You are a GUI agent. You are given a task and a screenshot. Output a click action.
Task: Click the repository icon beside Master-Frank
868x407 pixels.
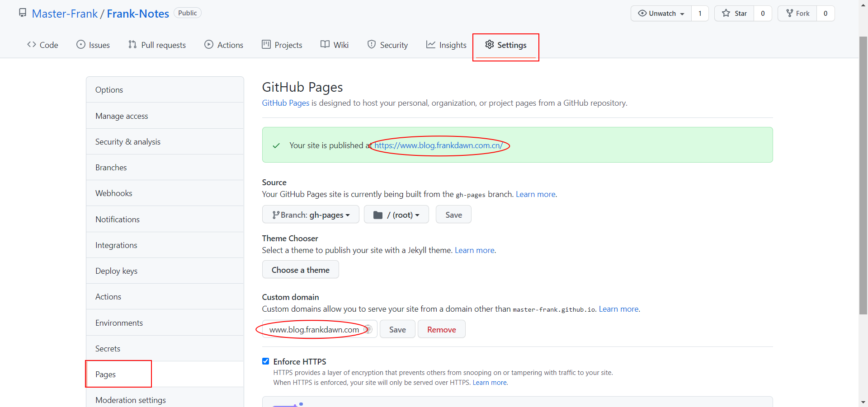23,13
